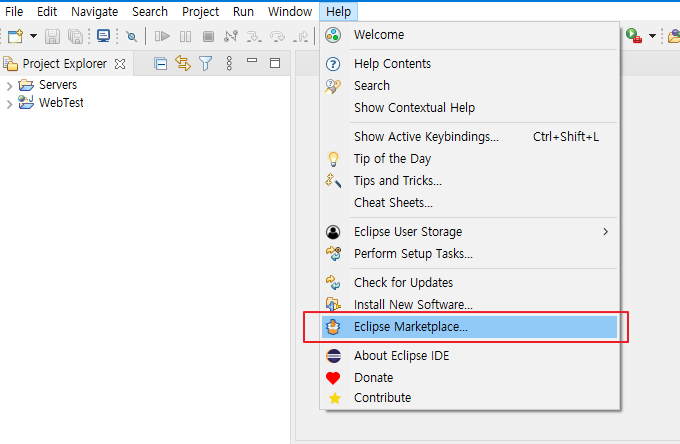This screenshot has width=680, height=444.
Task: Open the Run menu
Action: 243,12
